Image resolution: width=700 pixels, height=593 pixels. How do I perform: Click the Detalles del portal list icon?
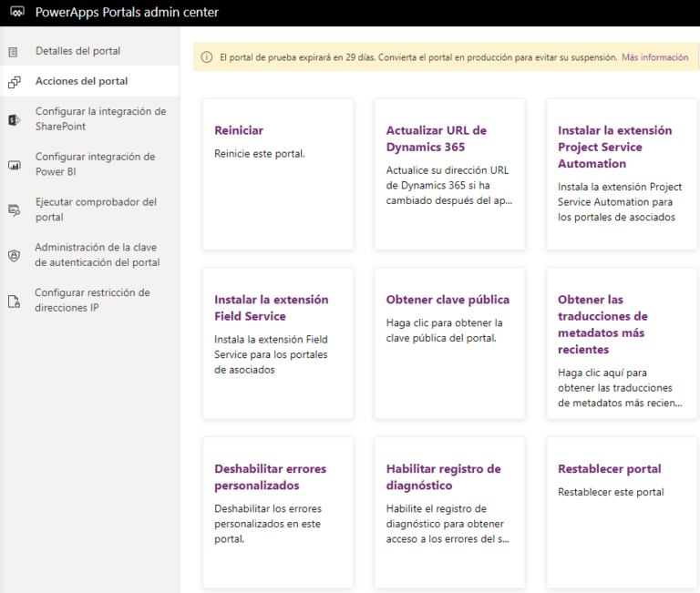click(14, 52)
